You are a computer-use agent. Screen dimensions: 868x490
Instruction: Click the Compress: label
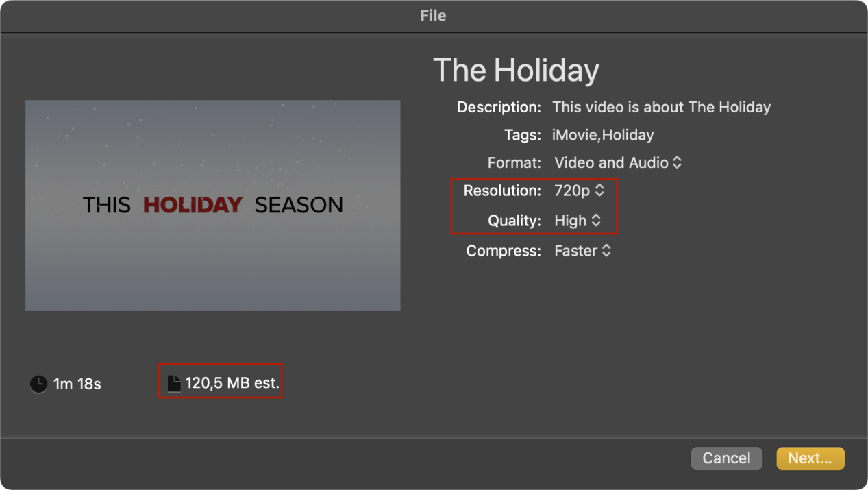click(504, 251)
